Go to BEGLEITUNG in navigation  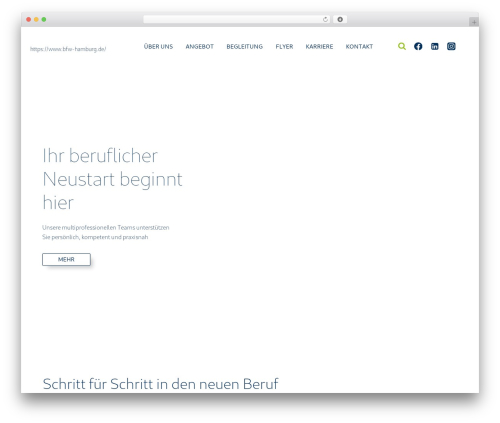coord(245,47)
